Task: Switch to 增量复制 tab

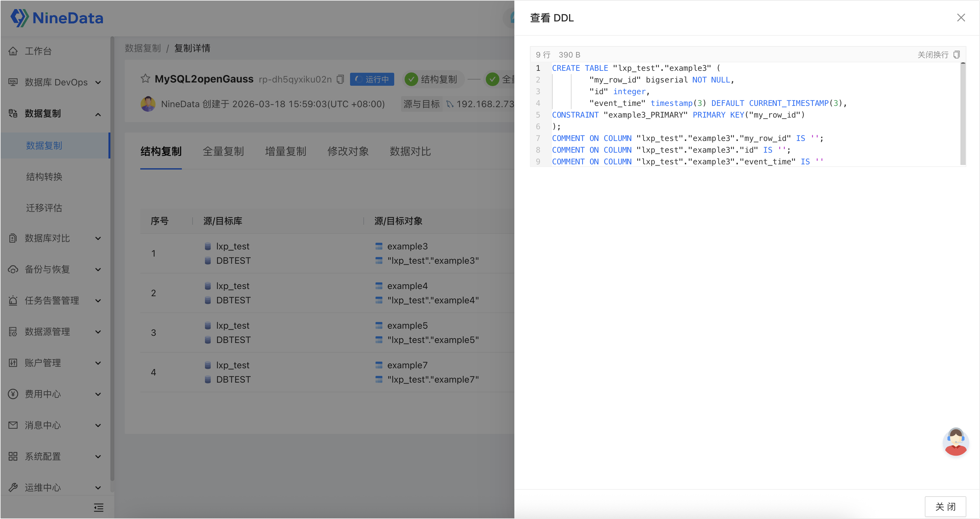Action: (x=286, y=151)
